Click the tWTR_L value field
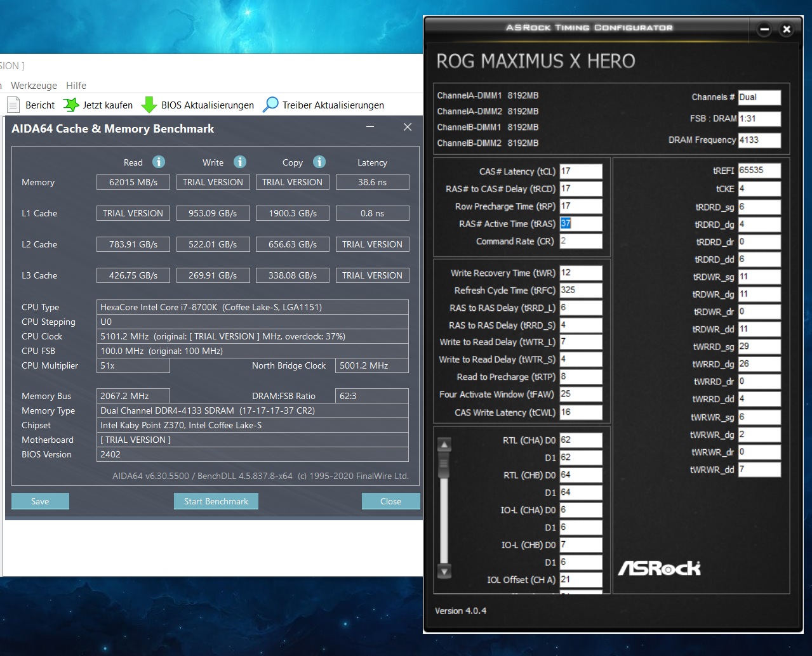Screen dimensions: 812x656 coord(581,342)
